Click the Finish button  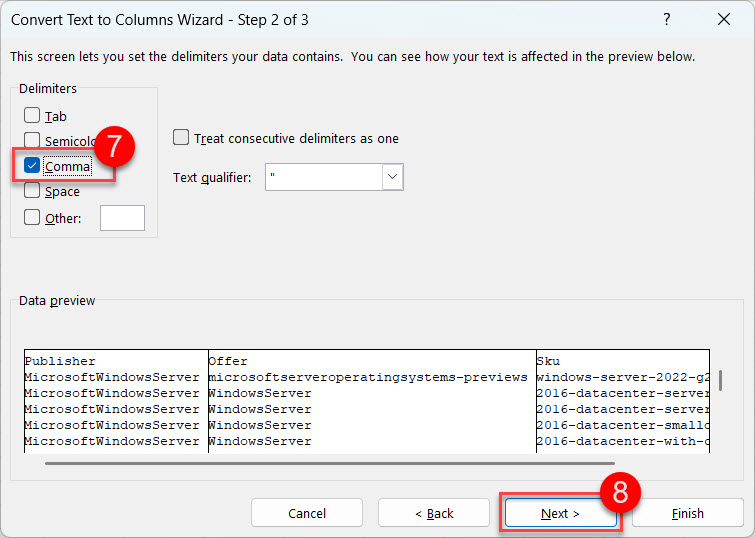(x=687, y=513)
